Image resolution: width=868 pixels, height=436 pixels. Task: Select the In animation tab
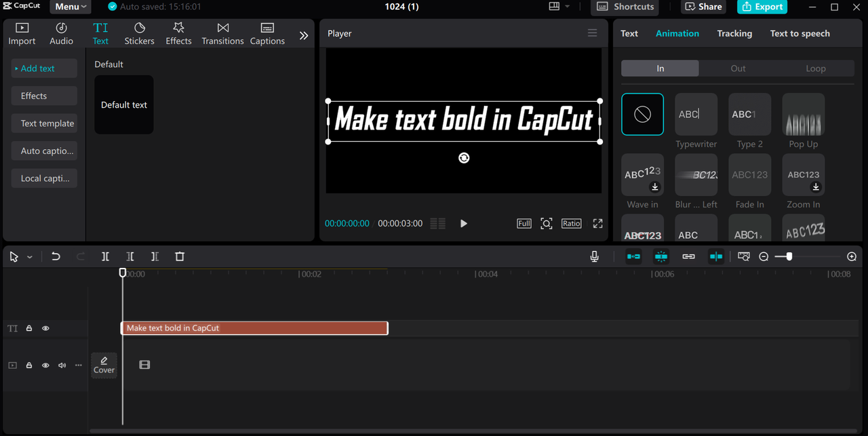(660, 68)
